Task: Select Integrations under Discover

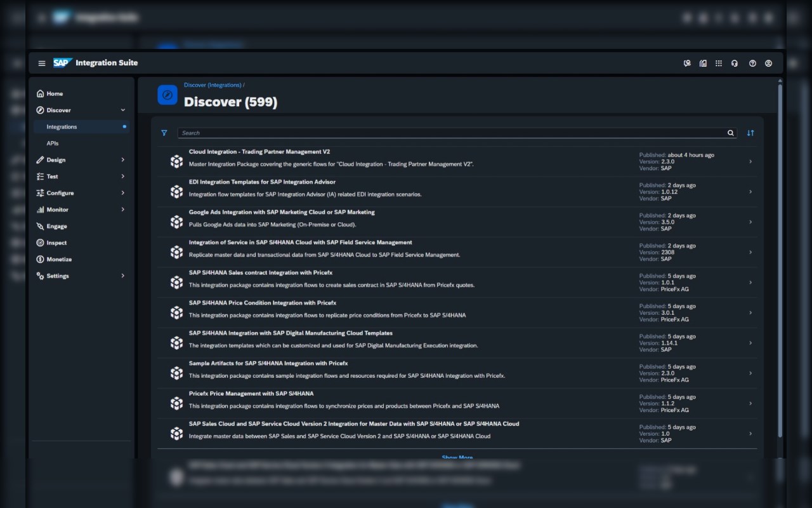Action: (x=81, y=127)
